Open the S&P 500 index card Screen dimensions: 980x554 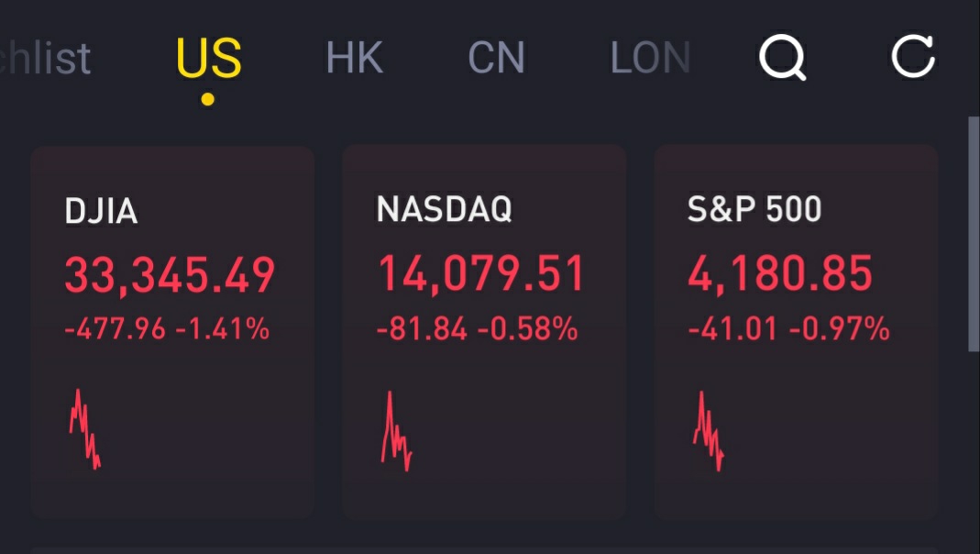796,330
